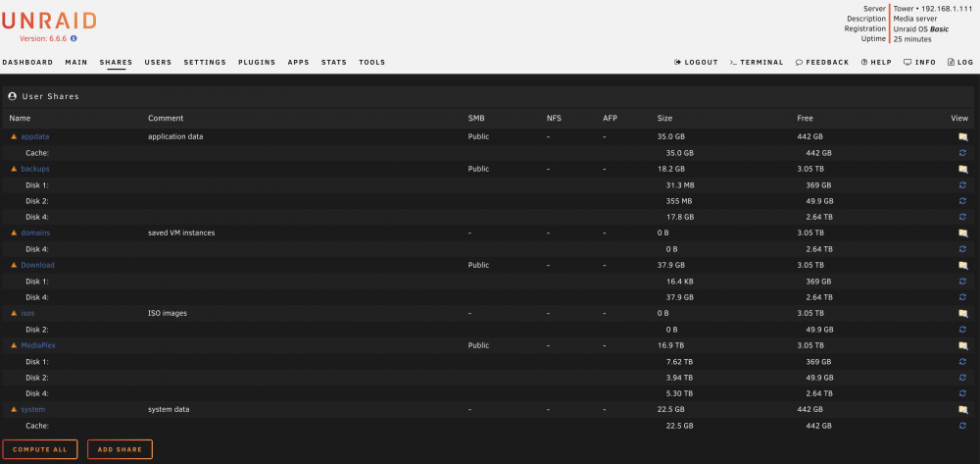
Task: Open the system share settings link
Action: coord(33,410)
